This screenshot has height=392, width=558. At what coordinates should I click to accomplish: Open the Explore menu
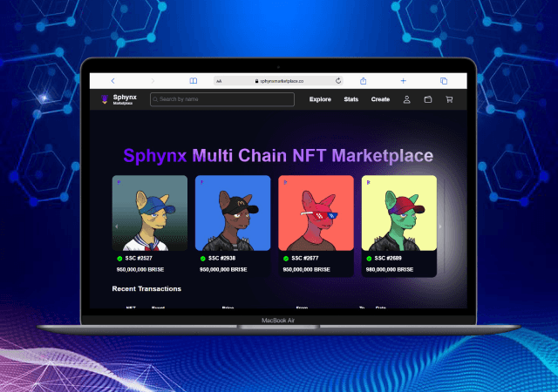click(320, 99)
